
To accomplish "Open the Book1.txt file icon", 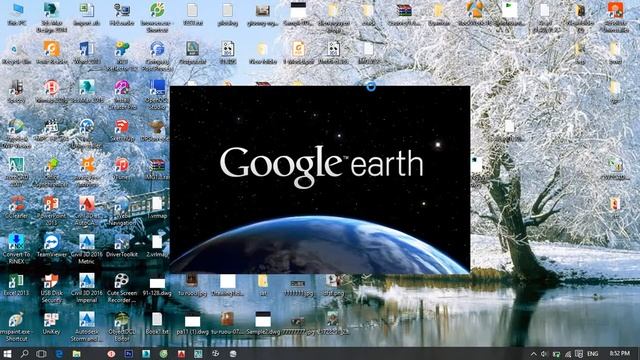I will pos(157,323).
